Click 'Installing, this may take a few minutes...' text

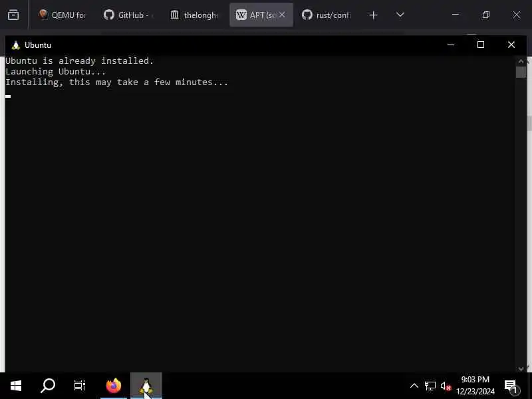(x=117, y=82)
